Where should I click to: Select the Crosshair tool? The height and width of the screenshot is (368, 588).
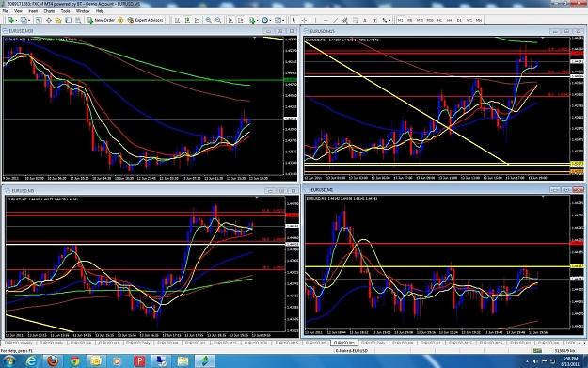coord(304,20)
